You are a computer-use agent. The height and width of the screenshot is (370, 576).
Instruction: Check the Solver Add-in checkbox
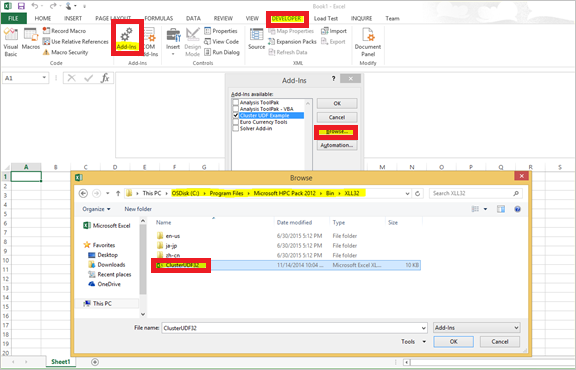[236, 129]
